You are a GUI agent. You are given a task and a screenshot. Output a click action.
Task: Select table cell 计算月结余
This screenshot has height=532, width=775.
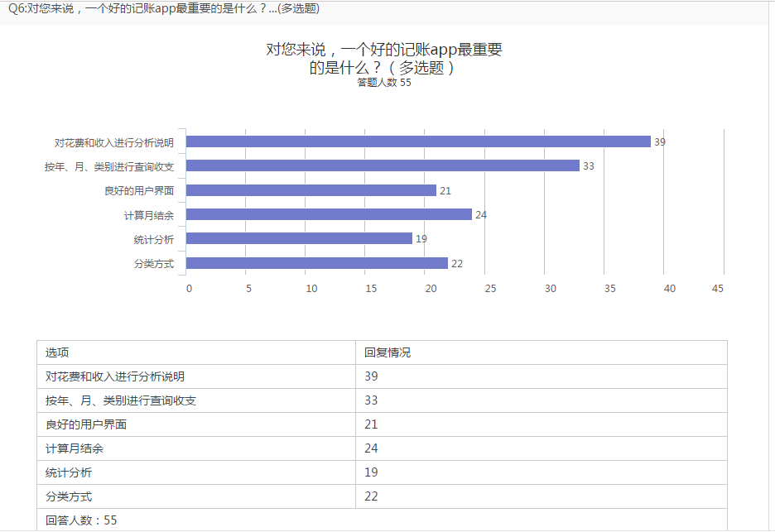pos(196,448)
